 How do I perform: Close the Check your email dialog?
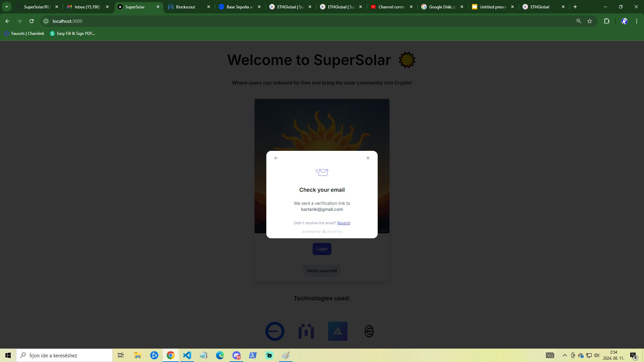pos(368,158)
